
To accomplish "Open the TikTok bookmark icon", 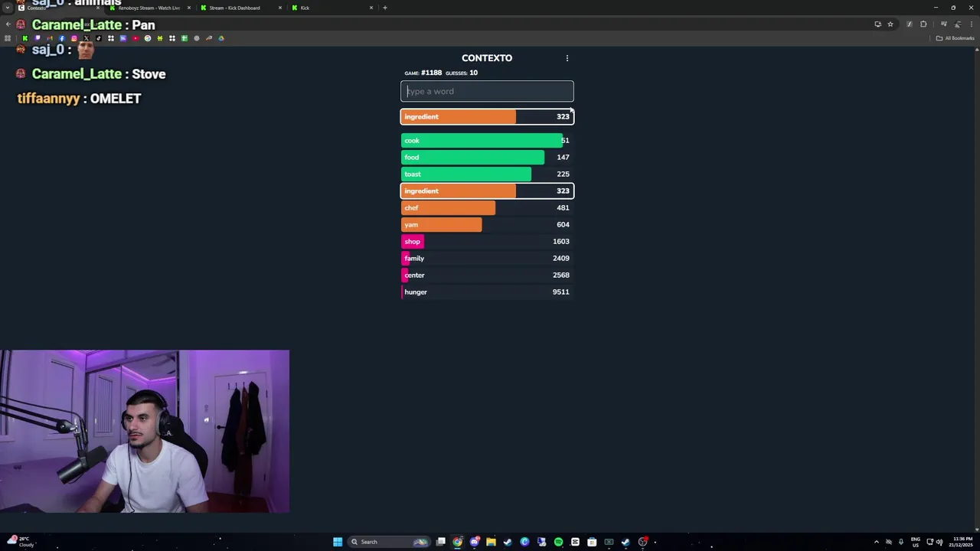I will tap(98, 38).
